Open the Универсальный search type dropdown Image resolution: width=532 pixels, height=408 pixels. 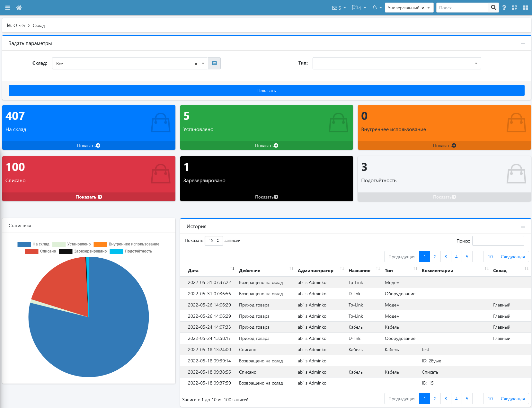coord(429,8)
